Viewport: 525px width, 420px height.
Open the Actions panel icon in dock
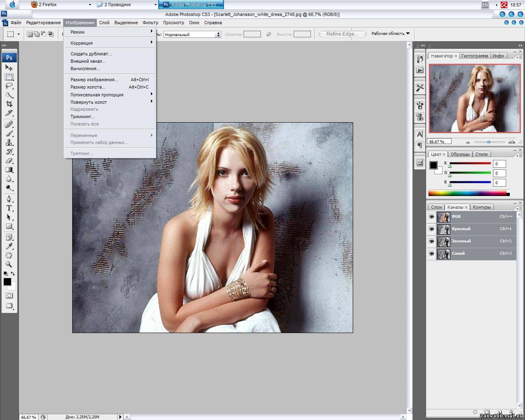[420, 71]
